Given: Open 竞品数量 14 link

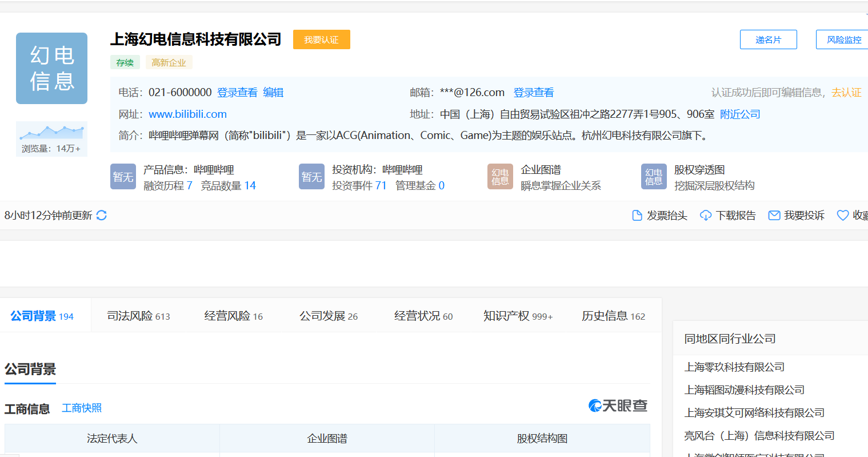Looking at the screenshot, I should click(x=228, y=186).
